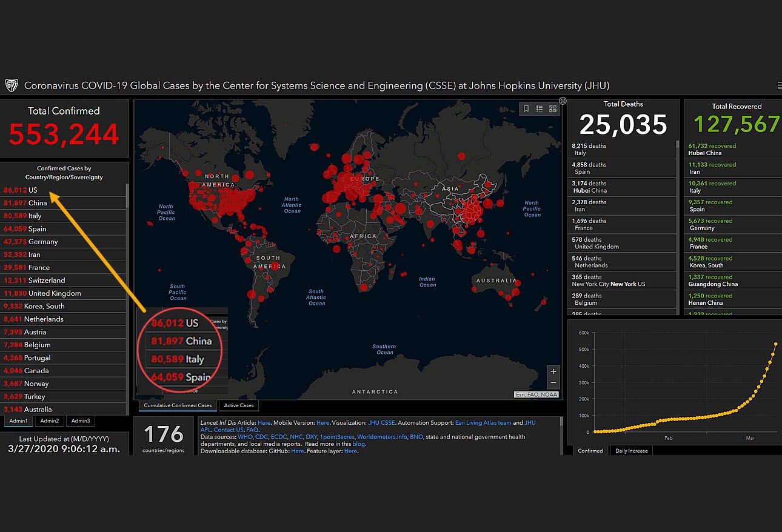Screen dimensions: 782x532
Task: Select the Admin2 tab
Action: 50,421
